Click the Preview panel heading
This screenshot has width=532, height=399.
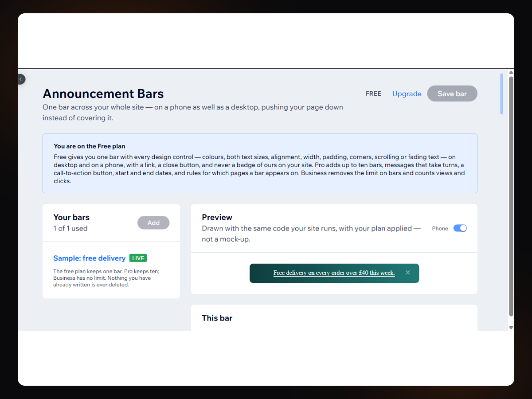click(217, 217)
